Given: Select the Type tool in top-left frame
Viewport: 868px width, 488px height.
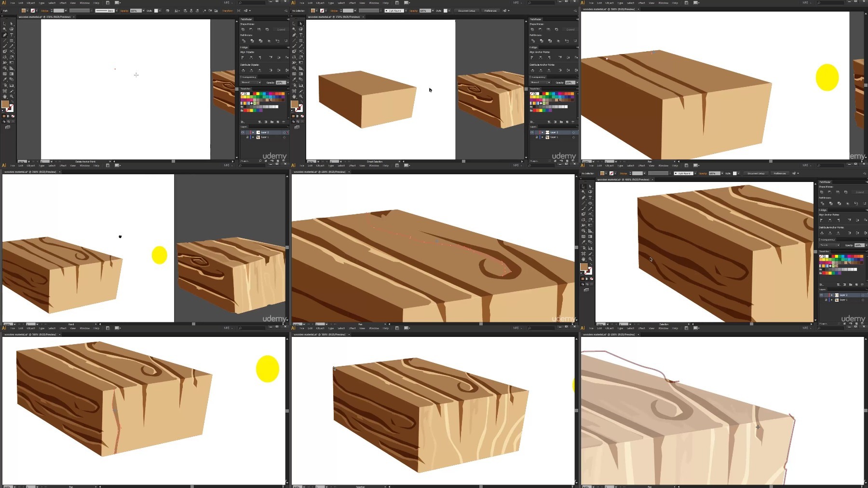Looking at the screenshot, I should [12, 35].
